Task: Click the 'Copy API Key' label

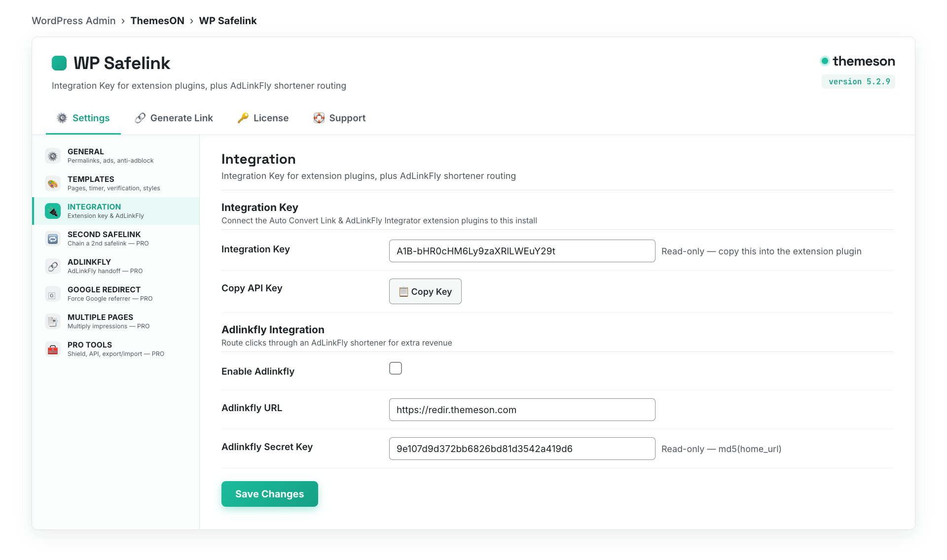Action: (x=252, y=288)
